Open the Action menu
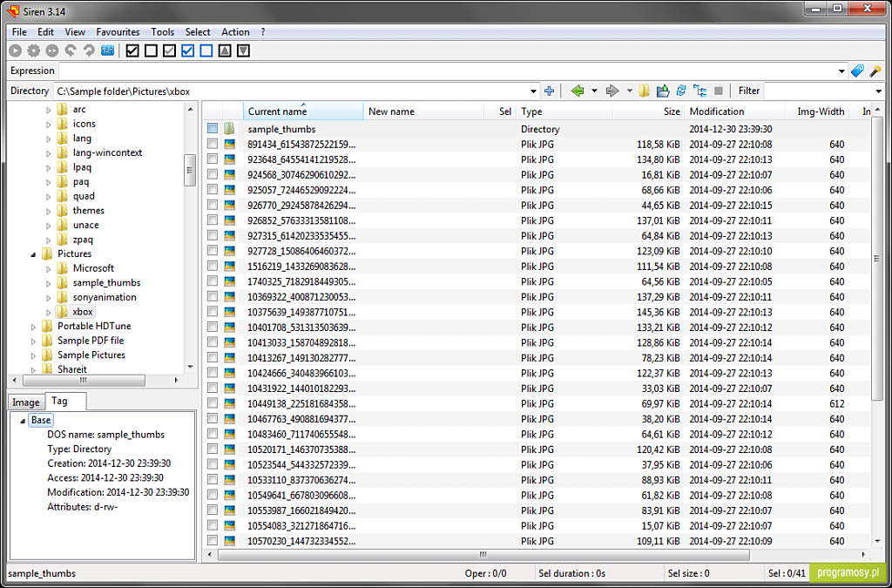 pos(235,32)
